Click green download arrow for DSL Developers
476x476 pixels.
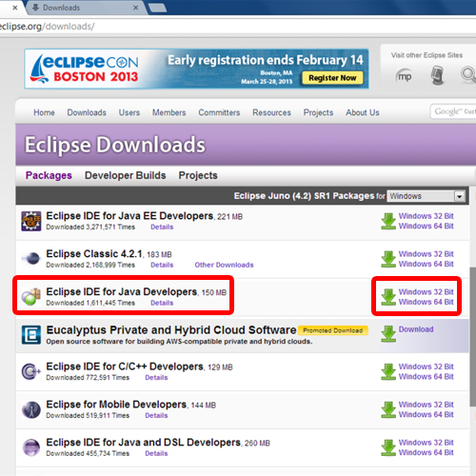pyautogui.click(x=388, y=447)
